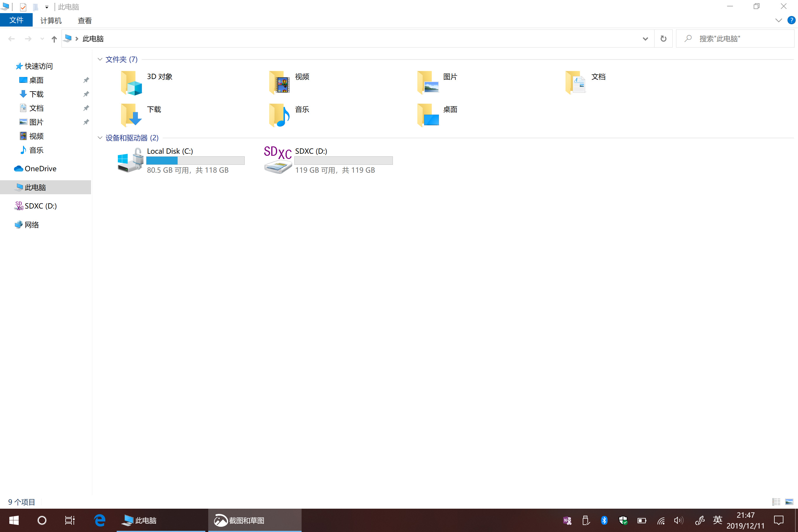The image size is (798, 532).
Task: Click the properties icon in quick access toolbar
Action: click(23, 7)
